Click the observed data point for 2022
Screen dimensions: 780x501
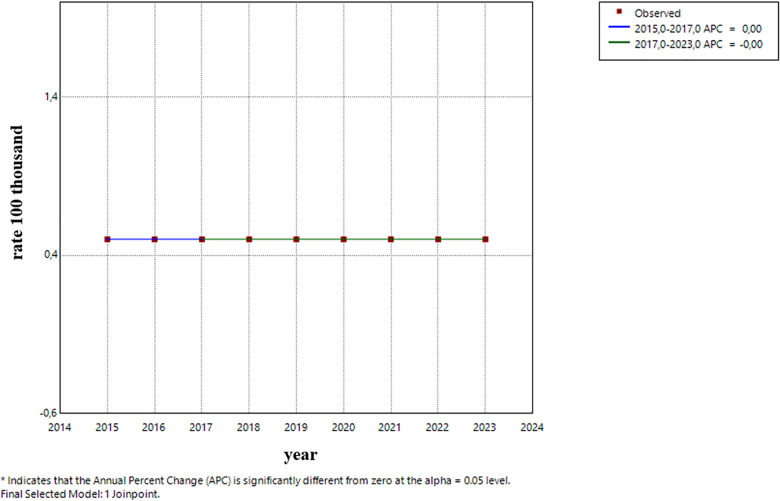coord(438,239)
